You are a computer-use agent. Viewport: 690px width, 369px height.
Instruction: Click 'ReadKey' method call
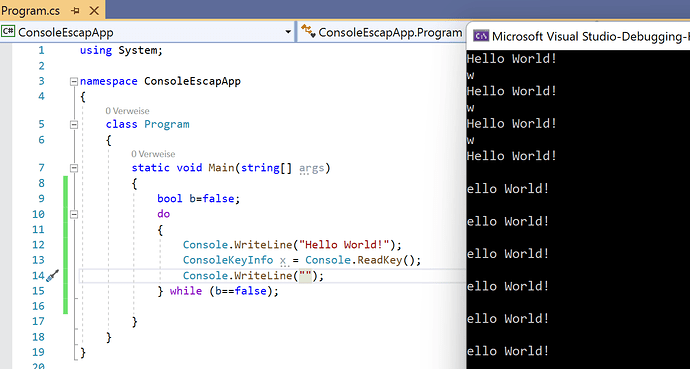[380, 260]
